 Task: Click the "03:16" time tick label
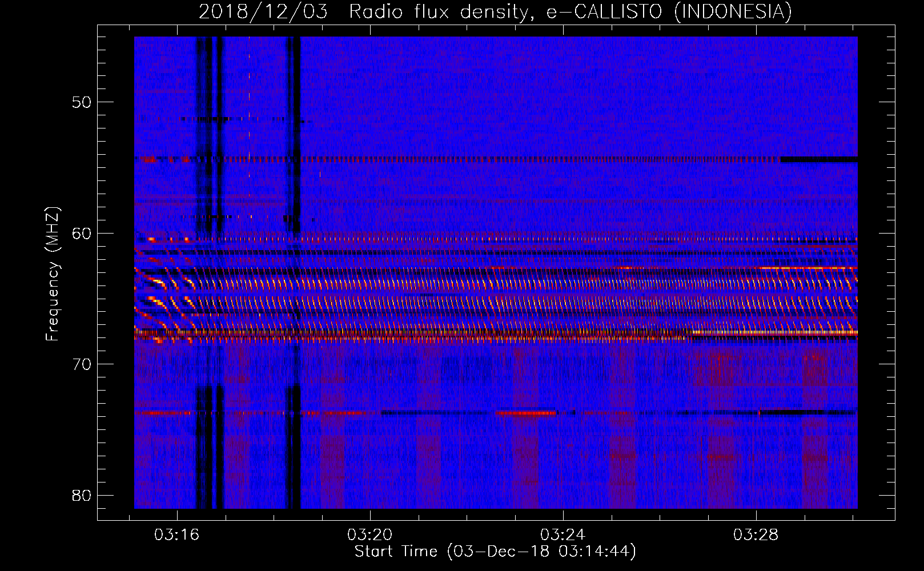177,535
